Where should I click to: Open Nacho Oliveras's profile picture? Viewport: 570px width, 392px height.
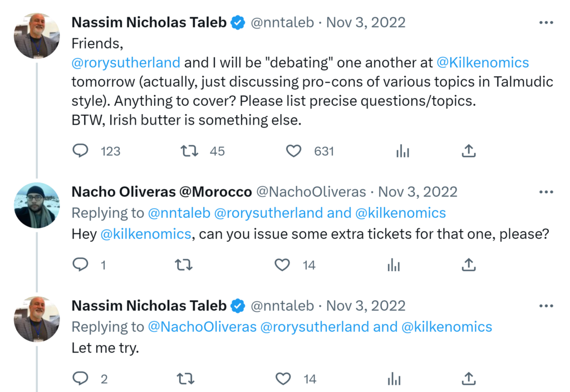click(x=37, y=205)
